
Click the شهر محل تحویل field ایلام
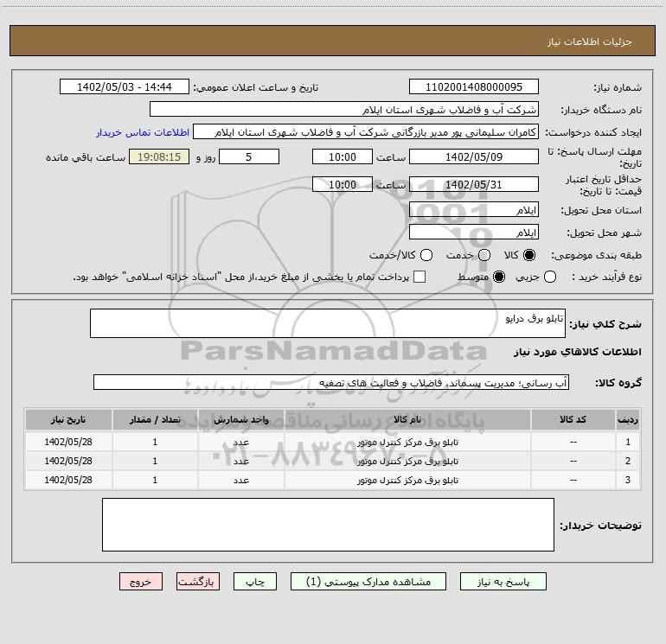pyautogui.click(x=474, y=233)
